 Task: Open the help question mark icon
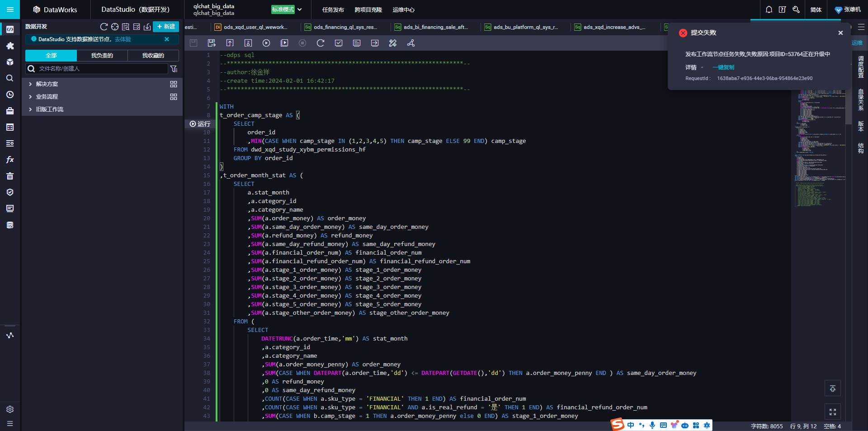click(x=783, y=9)
